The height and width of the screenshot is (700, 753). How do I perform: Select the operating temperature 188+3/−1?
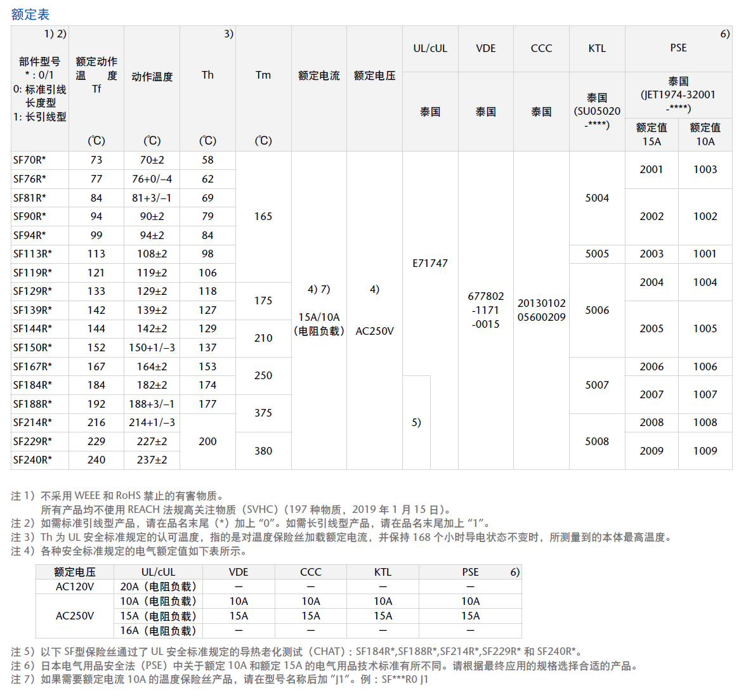coord(152,404)
